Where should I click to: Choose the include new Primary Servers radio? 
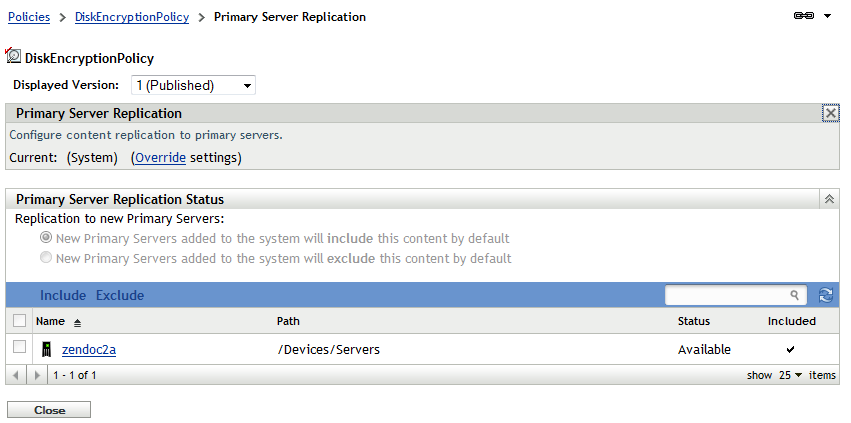coord(46,239)
